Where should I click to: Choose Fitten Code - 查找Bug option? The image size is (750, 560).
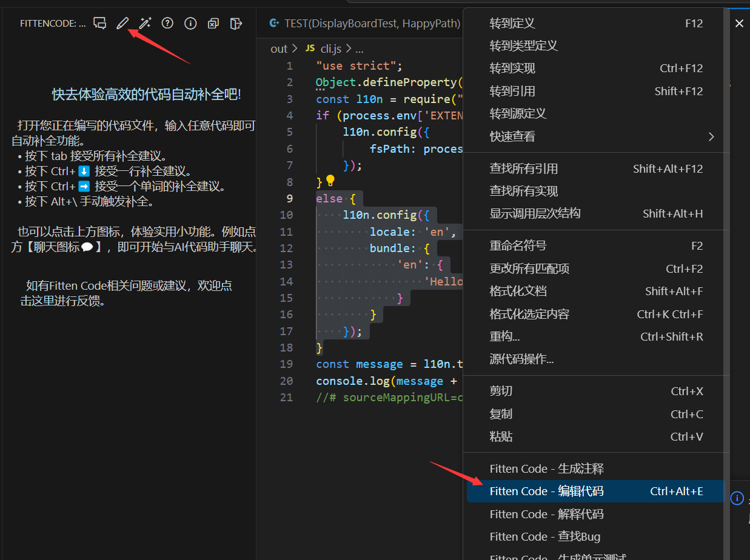tap(544, 537)
